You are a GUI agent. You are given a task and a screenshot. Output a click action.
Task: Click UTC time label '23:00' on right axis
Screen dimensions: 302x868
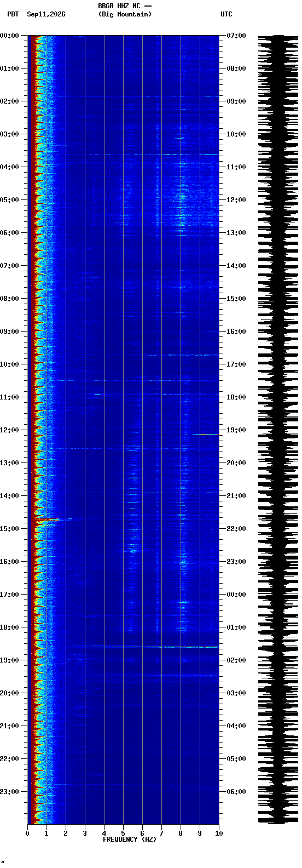click(x=236, y=562)
